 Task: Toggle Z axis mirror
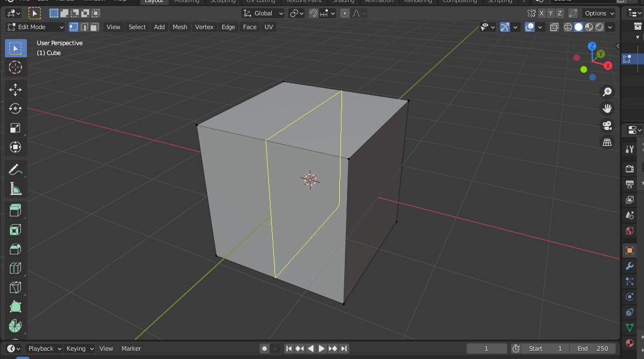(x=559, y=13)
